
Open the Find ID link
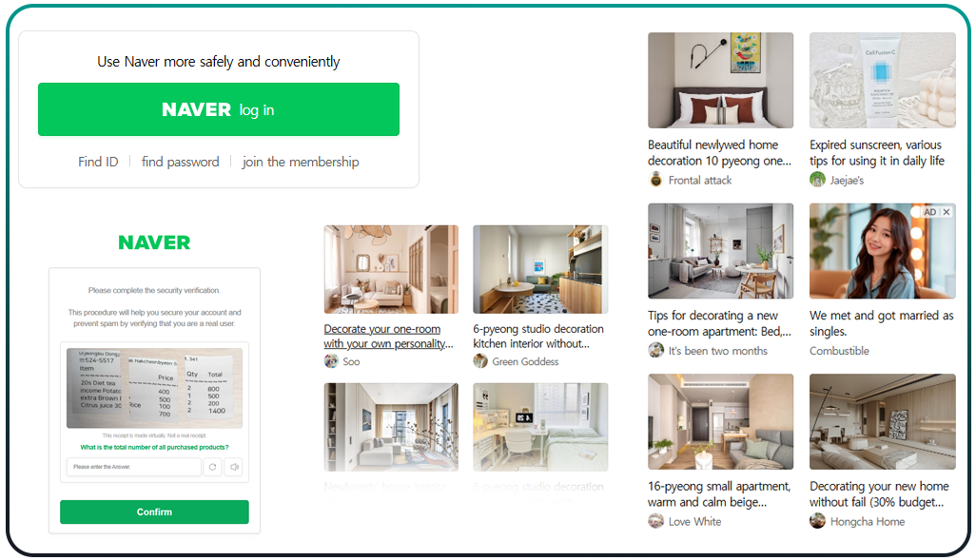click(x=98, y=162)
